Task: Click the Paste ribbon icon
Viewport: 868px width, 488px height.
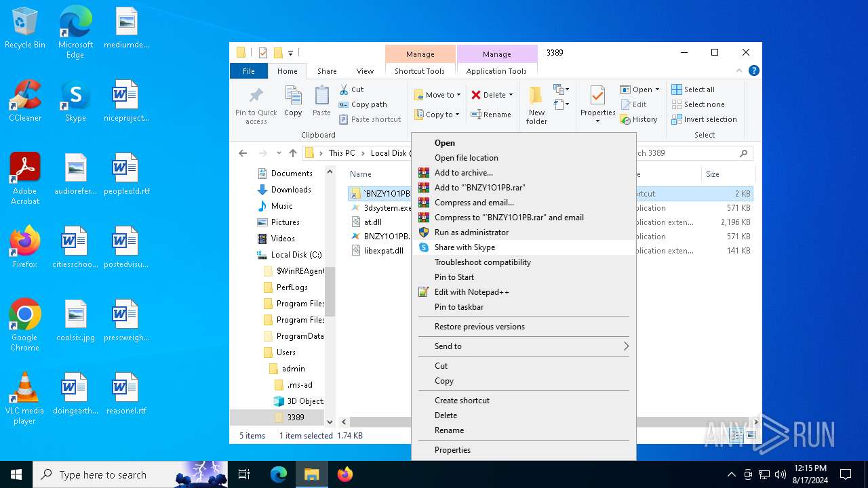Action: pos(321,102)
